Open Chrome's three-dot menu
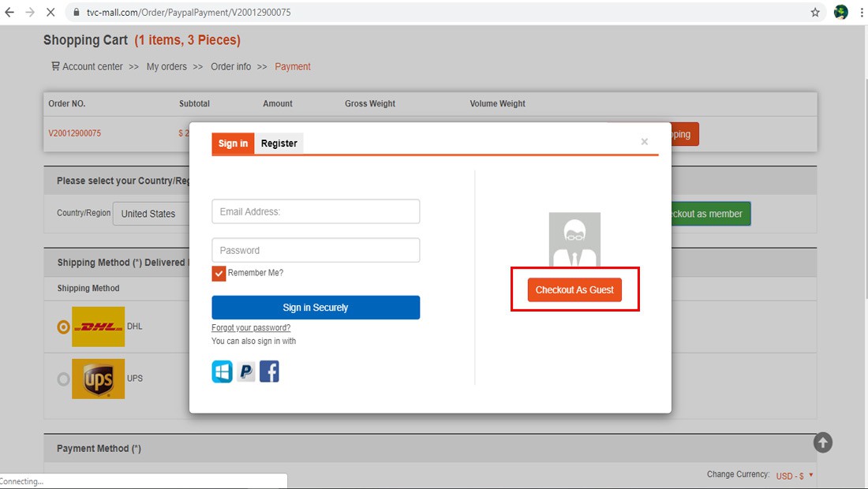 pos(861,13)
